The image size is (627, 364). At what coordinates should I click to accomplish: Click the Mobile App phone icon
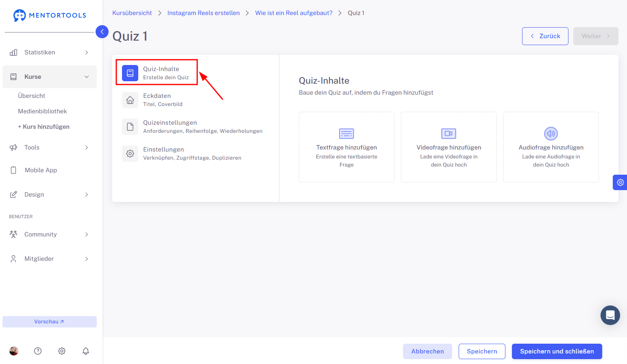(x=13, y=170)
